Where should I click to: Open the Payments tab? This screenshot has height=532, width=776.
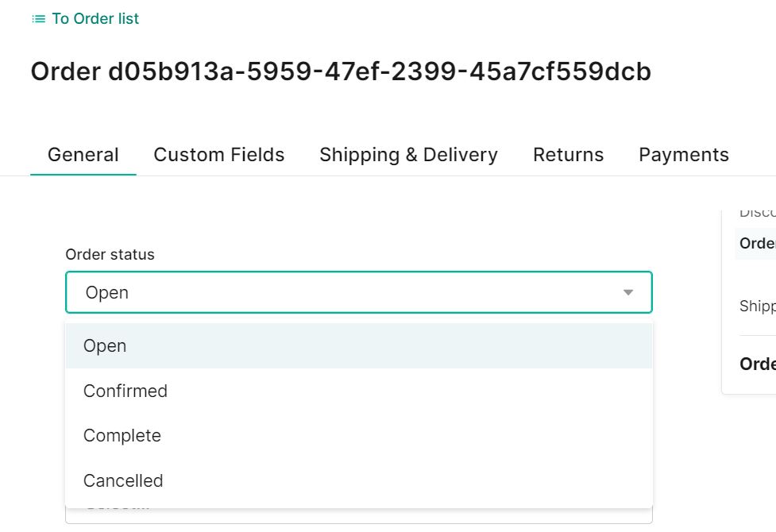(x=683, y=155)
